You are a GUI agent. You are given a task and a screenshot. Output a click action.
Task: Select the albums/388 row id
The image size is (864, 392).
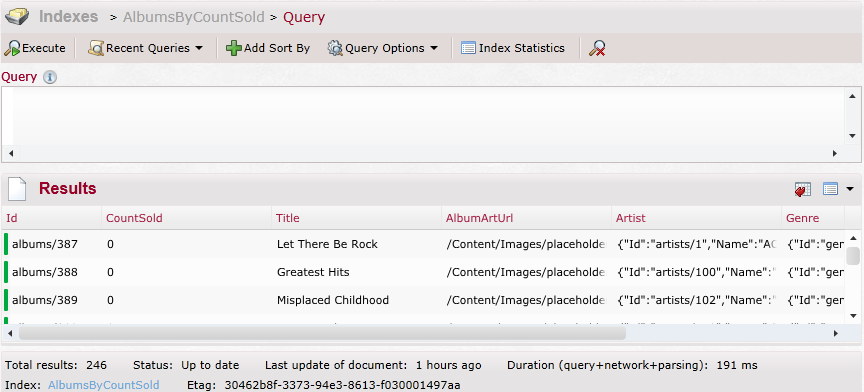(x=45, y=272)
